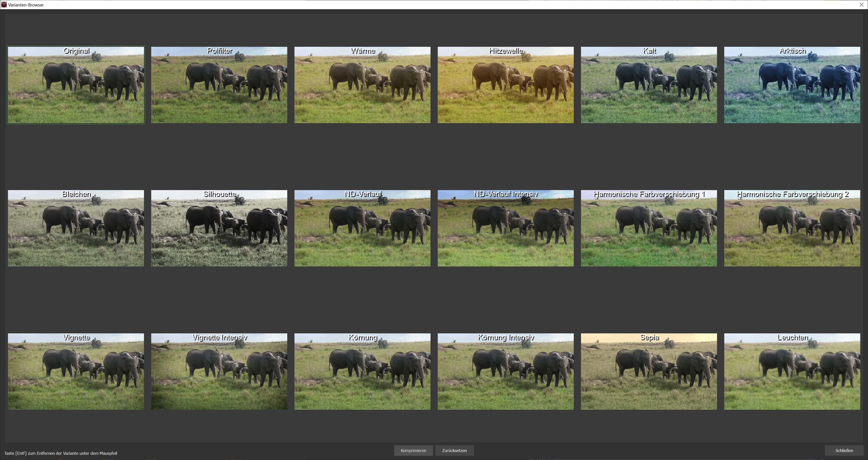Image resolution: width=868 pixels, height=460 pixels.
Task: Select Harmonische Farbverschiebung 1 thumbnail
Action: [649, 228]
